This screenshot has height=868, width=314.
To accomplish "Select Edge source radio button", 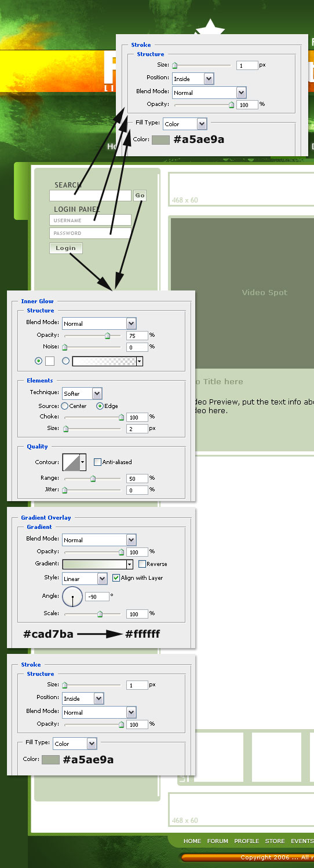I will pyautogui.click(x=100, y=406).
